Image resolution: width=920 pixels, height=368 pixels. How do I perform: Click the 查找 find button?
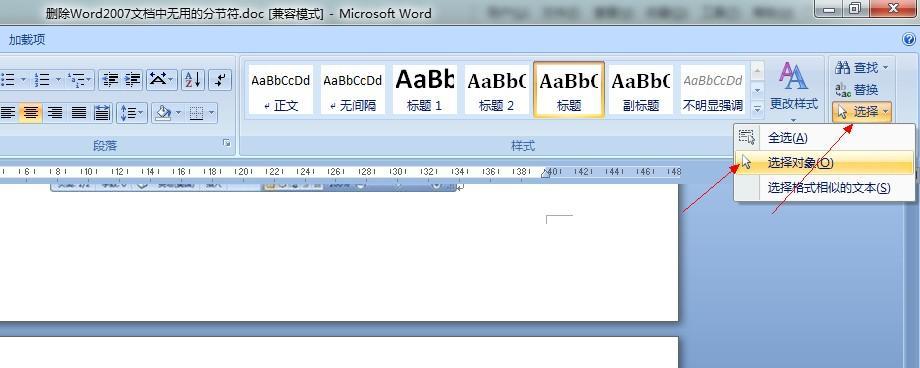(x=861, y=67)
